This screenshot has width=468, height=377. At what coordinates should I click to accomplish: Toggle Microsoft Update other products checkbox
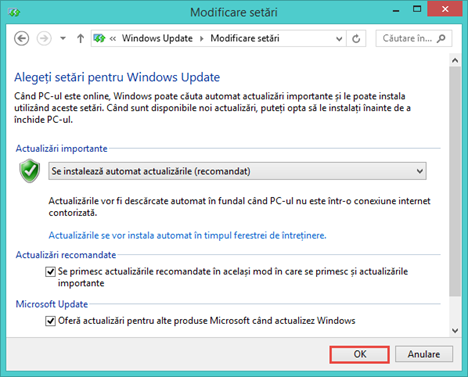coord(50,321)
